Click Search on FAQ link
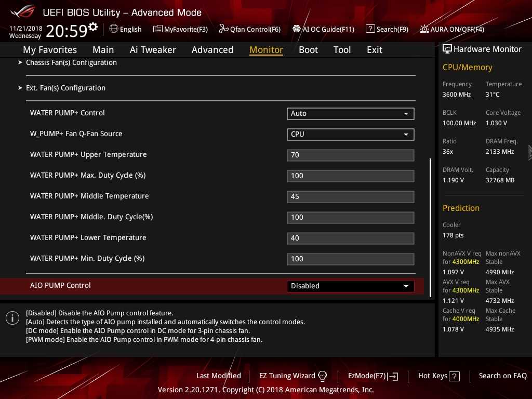The height and width of the screenshot is (399, 532). point(502,376)
